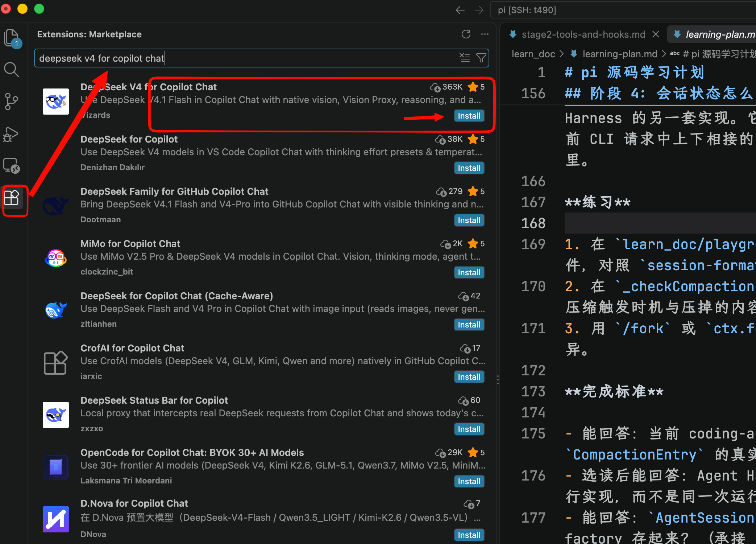Screen dimensions: 756x544
Task: Open CrofAI for Copilot Chat title
Action: (132, 348)
